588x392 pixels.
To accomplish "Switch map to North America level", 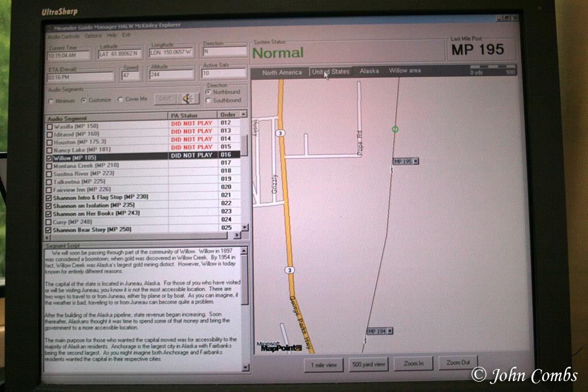I will click(282, 72).
